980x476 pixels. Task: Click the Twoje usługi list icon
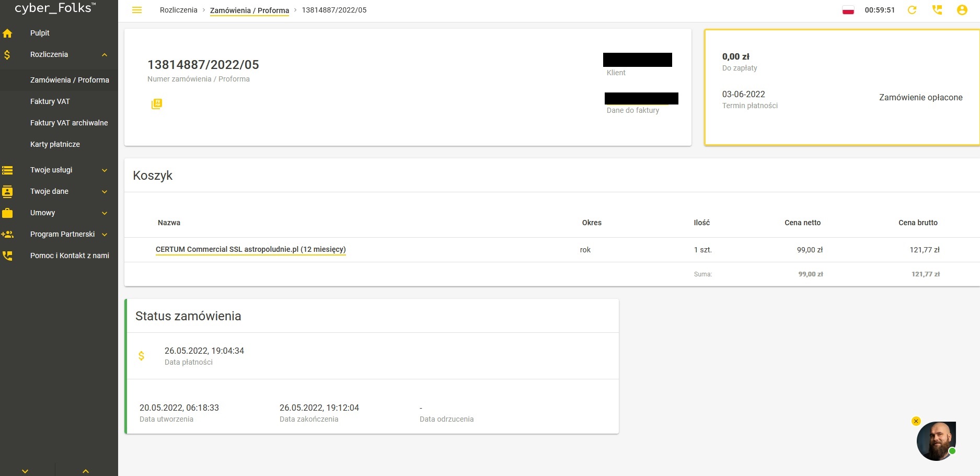click(7, 170)
